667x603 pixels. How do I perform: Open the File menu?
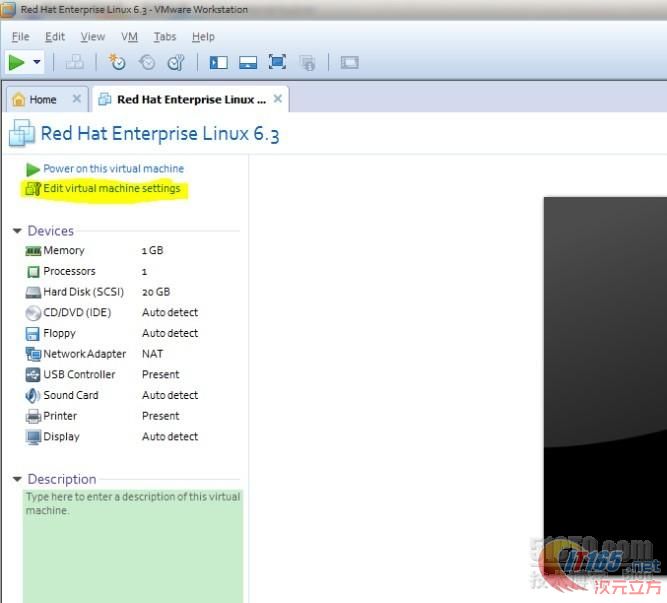[x=21, y=37]
